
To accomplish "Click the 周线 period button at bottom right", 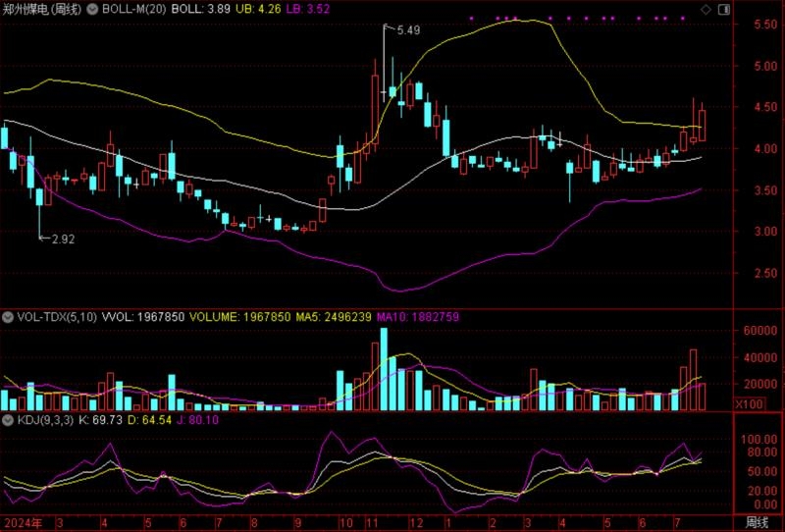I will (x=757, y=523).
